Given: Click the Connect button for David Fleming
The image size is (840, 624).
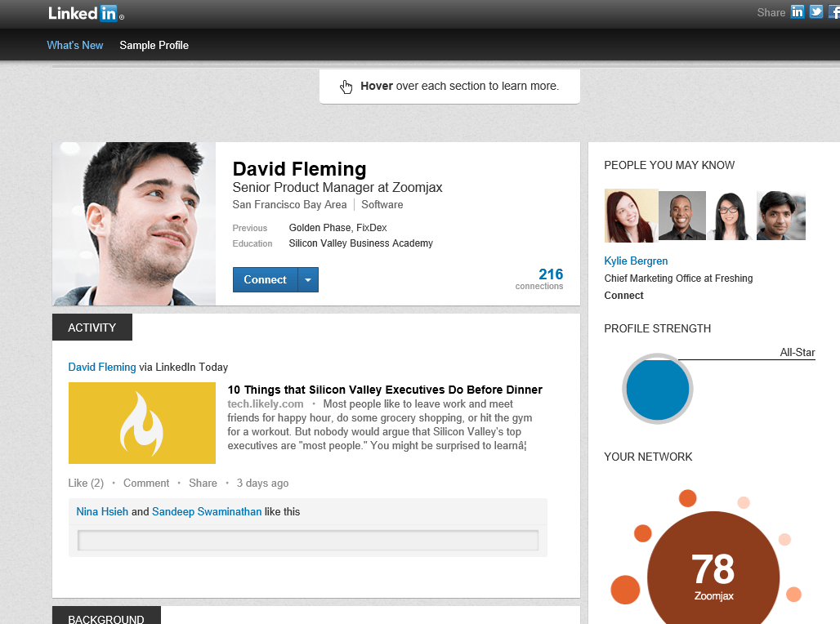Looking at the screenshot, I should click(x=266, y=279).
